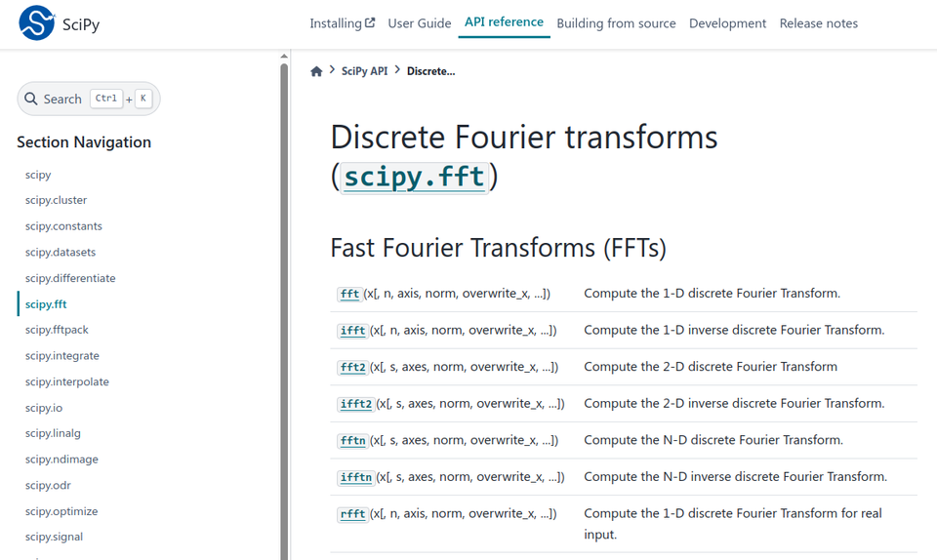The width and height of the screenshot is (937, 560).
Task: Click the Search input field
Action: 88,99
